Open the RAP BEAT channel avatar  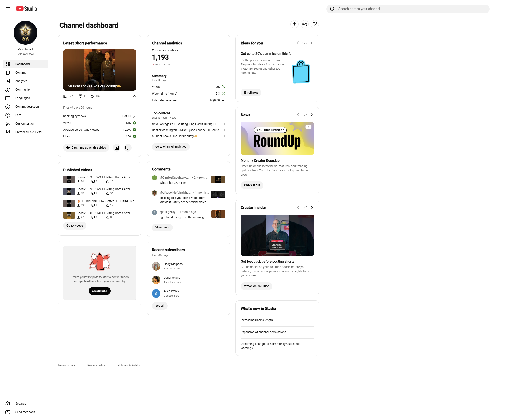[25, 33]
